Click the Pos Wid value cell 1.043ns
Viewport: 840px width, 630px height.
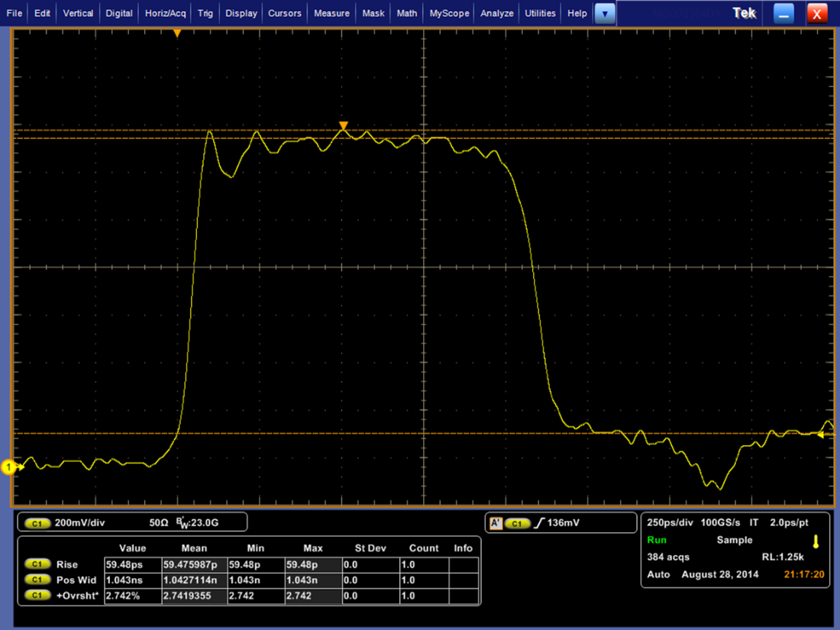[133, 580]
